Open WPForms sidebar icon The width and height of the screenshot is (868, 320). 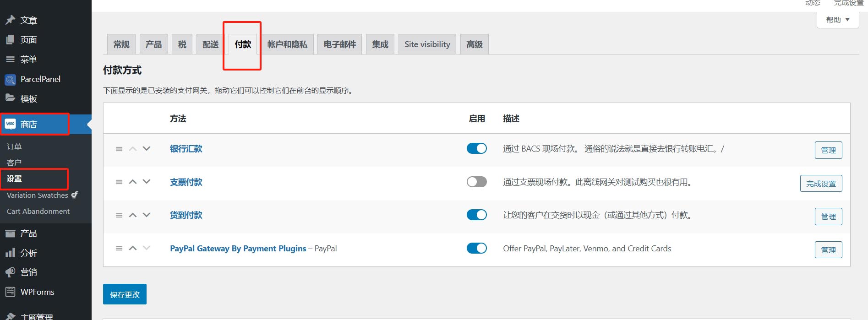click(10, 292)
